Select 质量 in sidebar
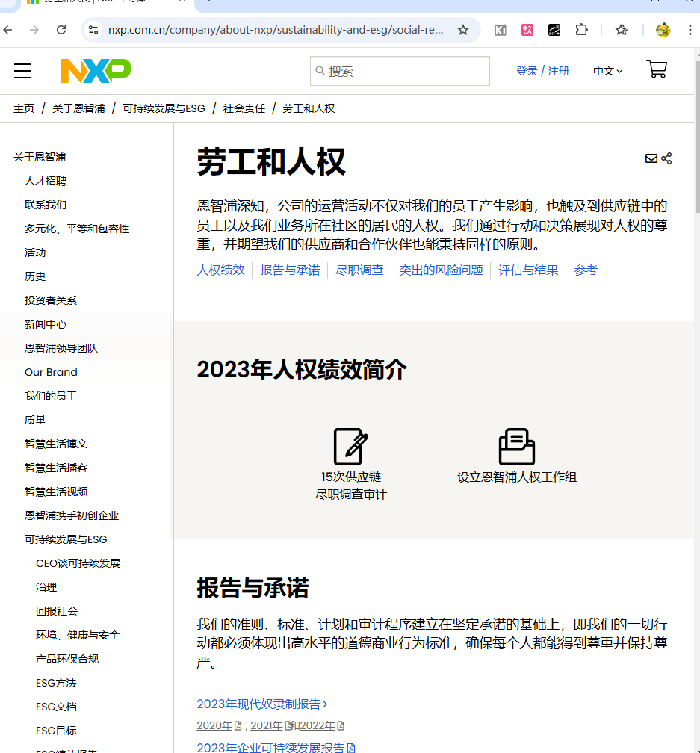The image size is (700, 753). (35, 420)
